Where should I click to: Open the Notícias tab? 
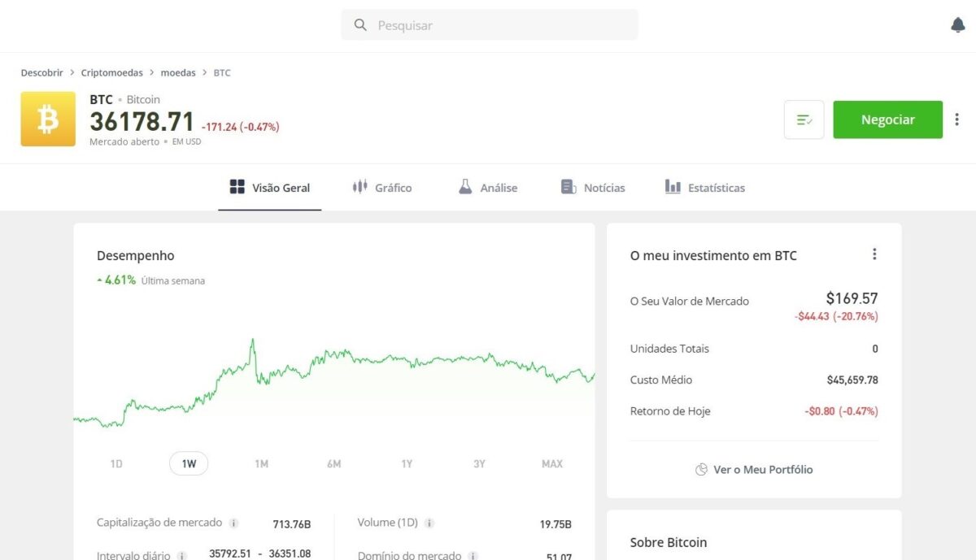click(x=593, y=188)
